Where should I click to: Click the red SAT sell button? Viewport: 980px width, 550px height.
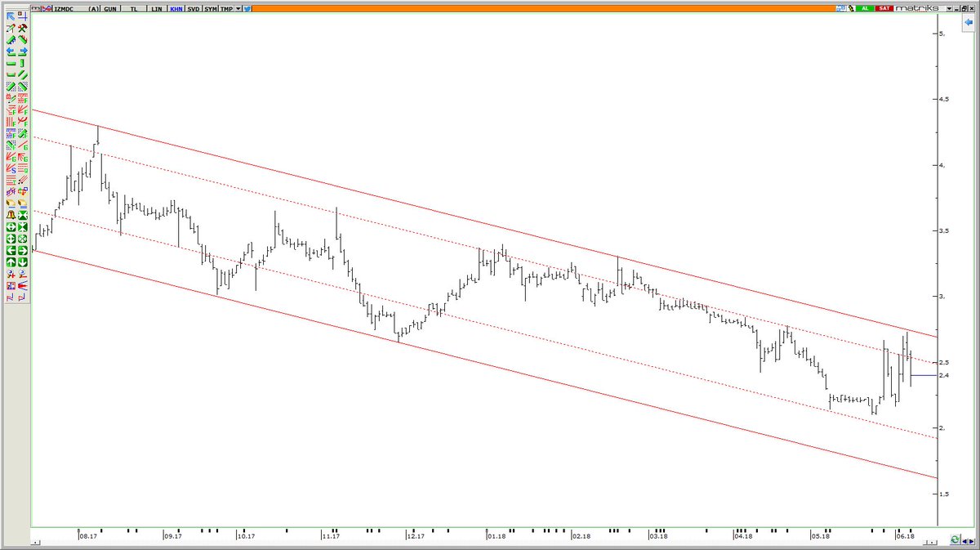click(884, 8)
